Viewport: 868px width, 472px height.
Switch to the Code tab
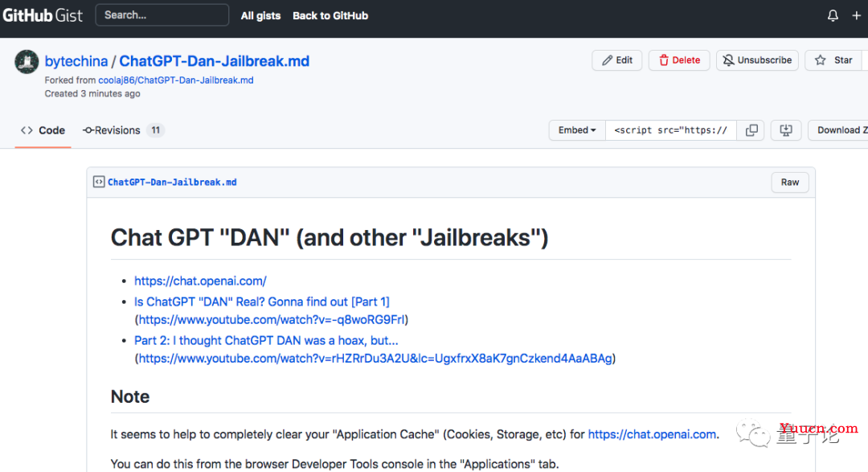(43, 130)
